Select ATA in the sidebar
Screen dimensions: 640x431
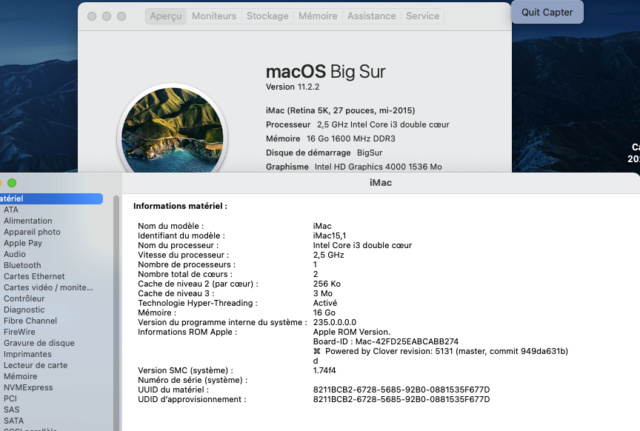coord(11,209)
